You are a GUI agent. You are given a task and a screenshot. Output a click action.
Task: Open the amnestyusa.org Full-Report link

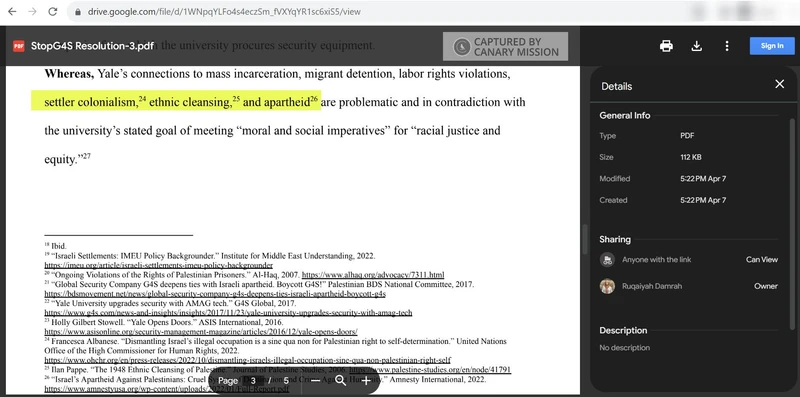coord(166,389)
